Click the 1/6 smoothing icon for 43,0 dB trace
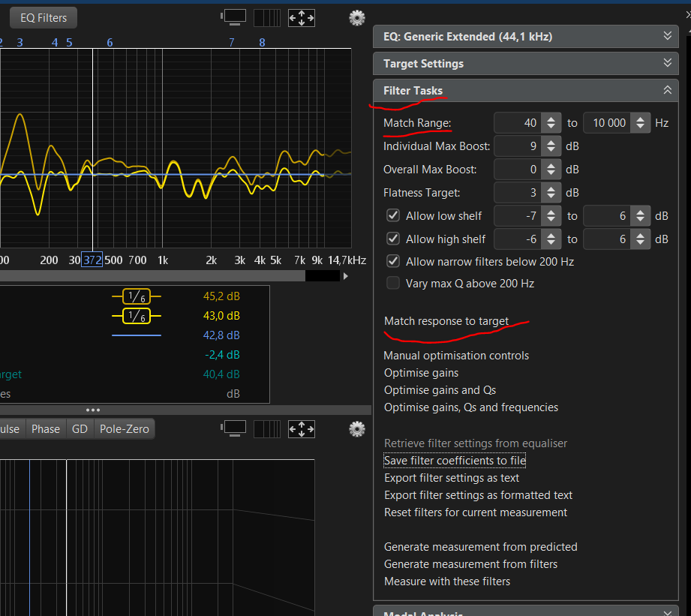The width and height of the screenshot is (691, 616). (137, 316)
